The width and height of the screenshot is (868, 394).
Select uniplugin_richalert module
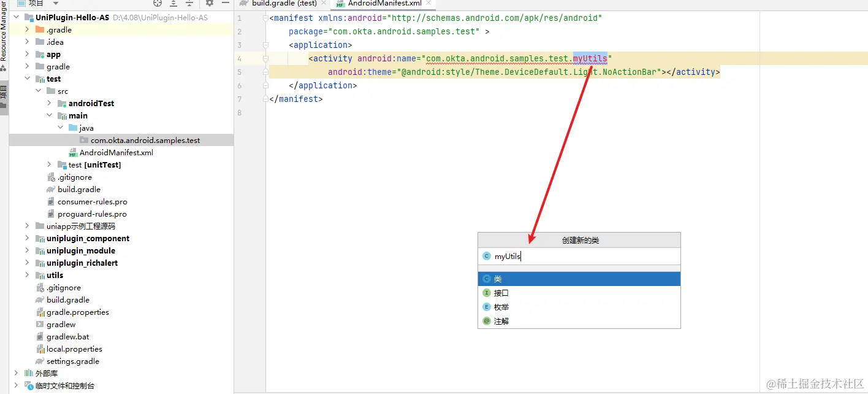82,263
